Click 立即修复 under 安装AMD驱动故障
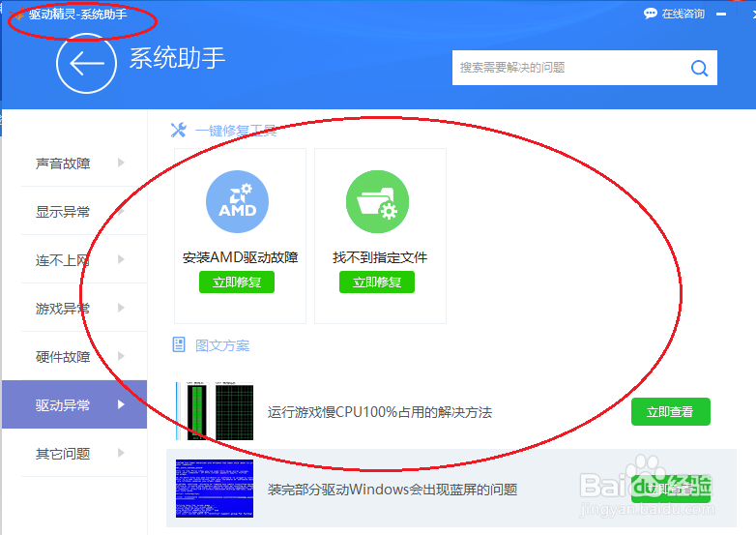The height and width of the screenshot is (535, 756). 237,282
